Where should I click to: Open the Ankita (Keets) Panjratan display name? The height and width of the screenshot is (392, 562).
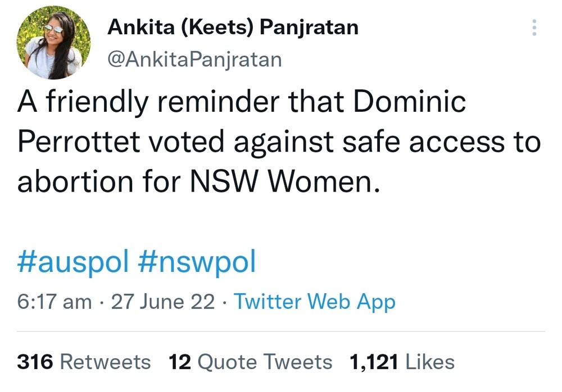click(x=233, y=27)
